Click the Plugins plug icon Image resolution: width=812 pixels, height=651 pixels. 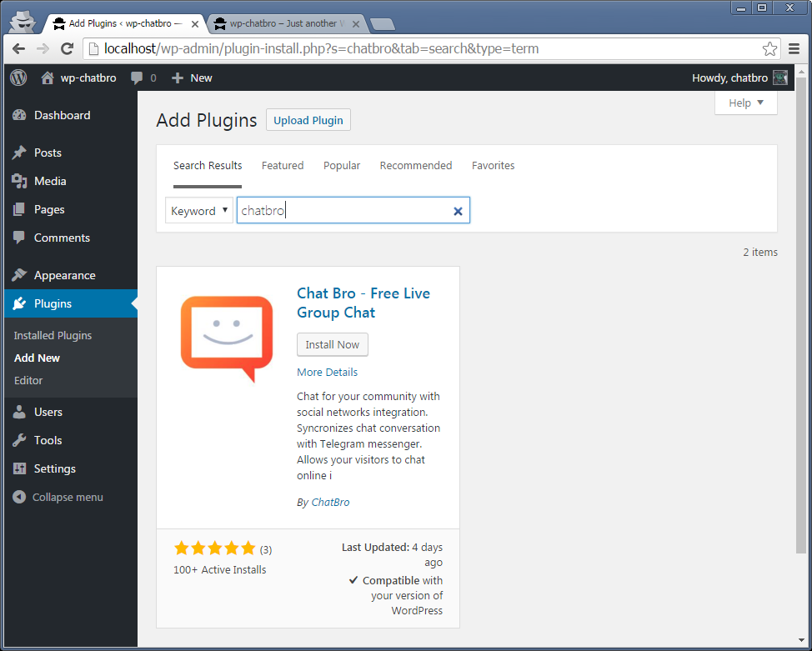[x=19, y=303]
